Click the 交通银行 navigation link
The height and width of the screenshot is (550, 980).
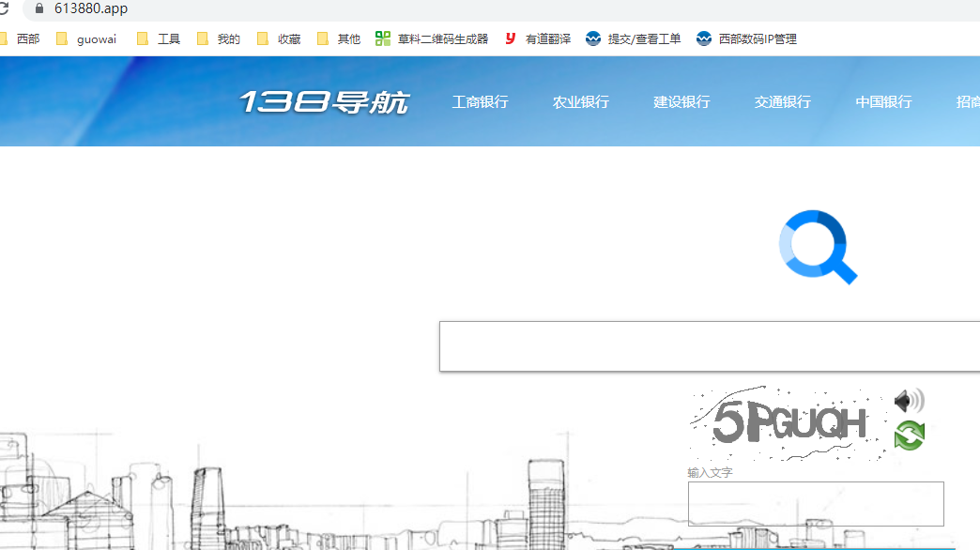[782, 102]
